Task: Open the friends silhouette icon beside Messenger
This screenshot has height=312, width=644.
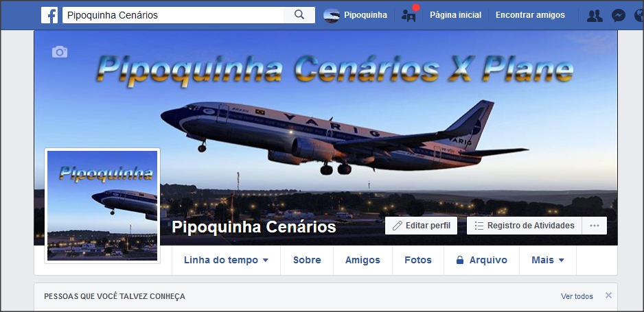Action: [x=595, y=16]
